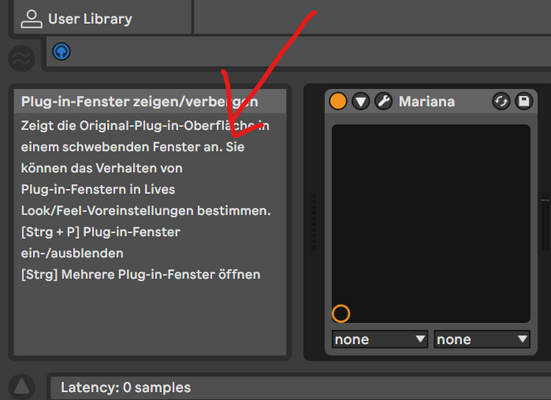Click the Mariana device title bar name
Screen dimensions: 551x400
(x=427, y=102)
